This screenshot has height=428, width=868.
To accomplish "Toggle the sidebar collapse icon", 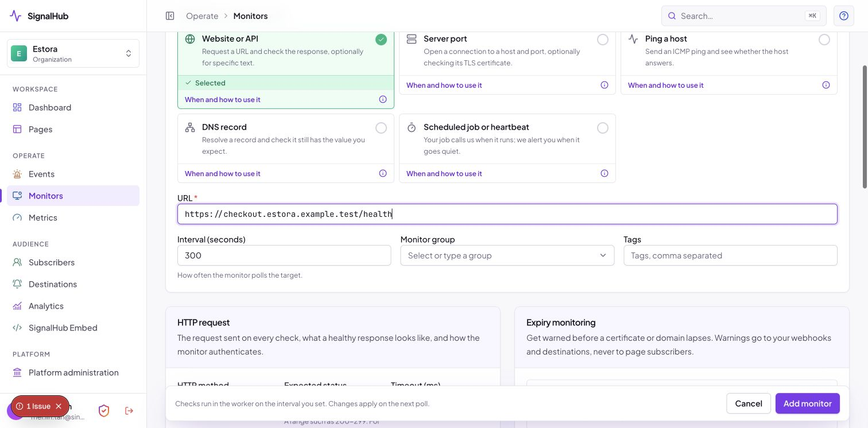I will coord(170,16).
